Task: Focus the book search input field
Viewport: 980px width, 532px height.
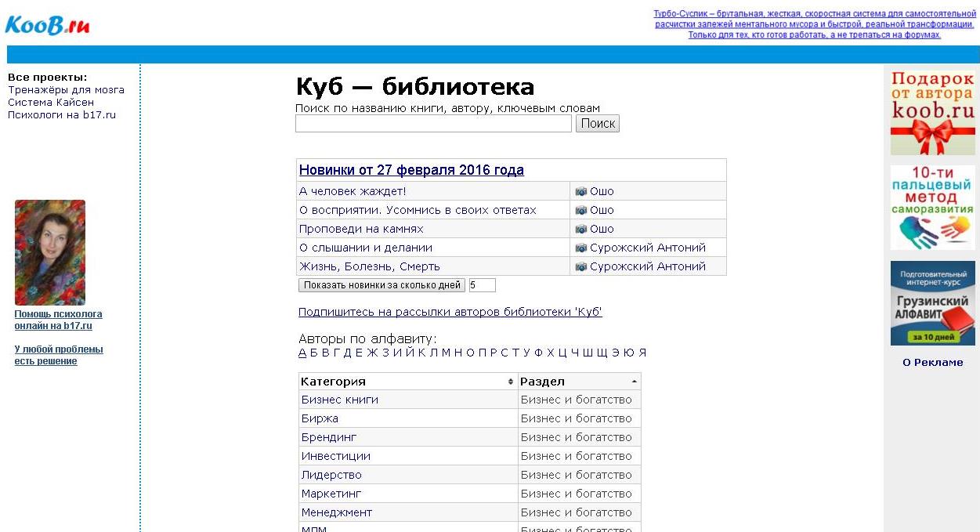Action: click(433, 124)
